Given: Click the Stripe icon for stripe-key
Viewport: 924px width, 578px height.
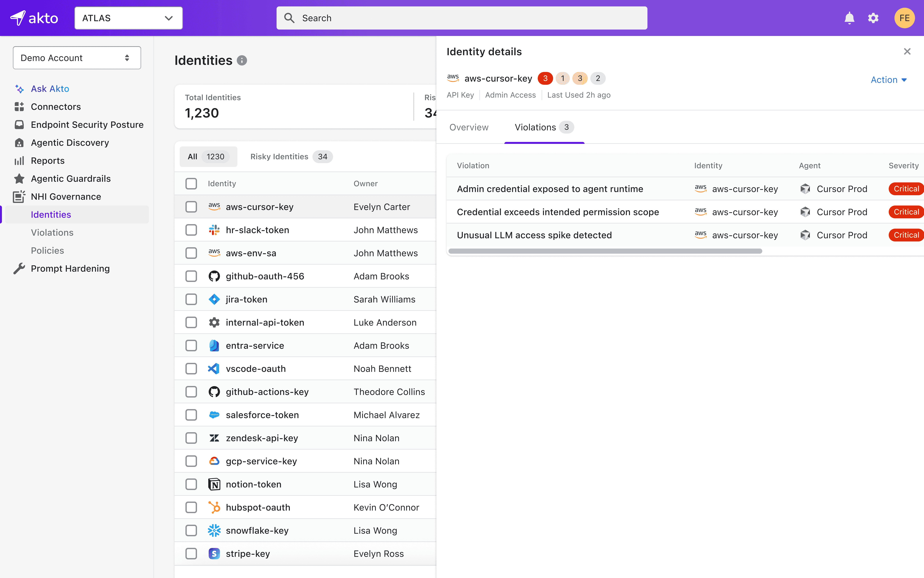Looking at the screenshot, I should coord(214,554).
